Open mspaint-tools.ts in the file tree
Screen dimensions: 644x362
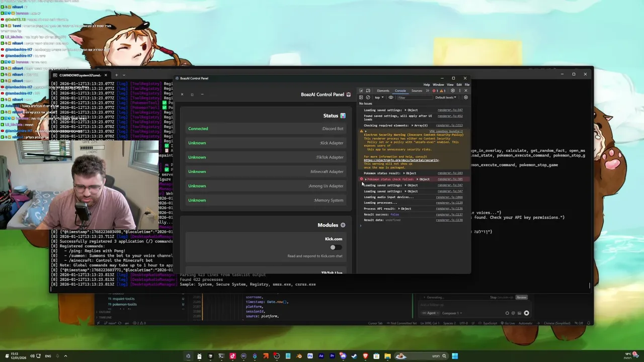(124, 299)
